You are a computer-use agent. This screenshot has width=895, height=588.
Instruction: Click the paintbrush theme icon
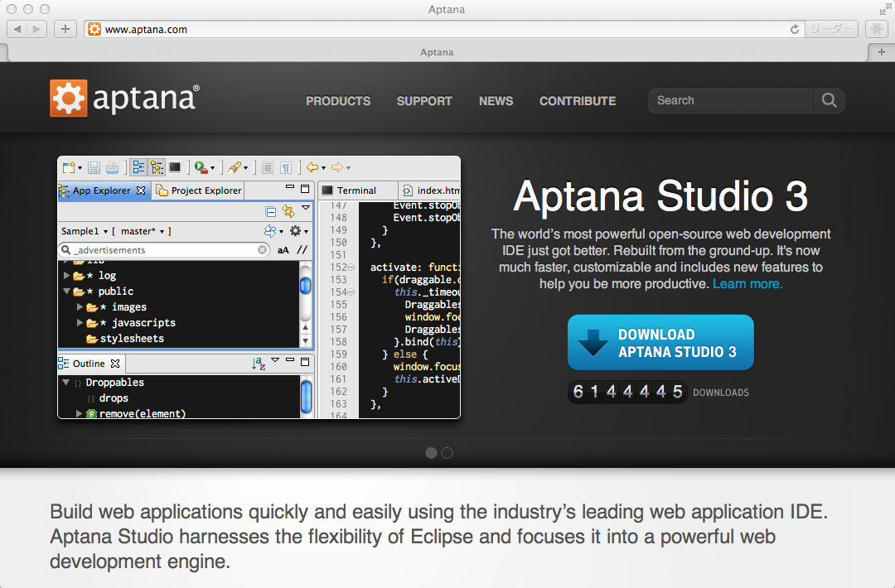point(234,167)
